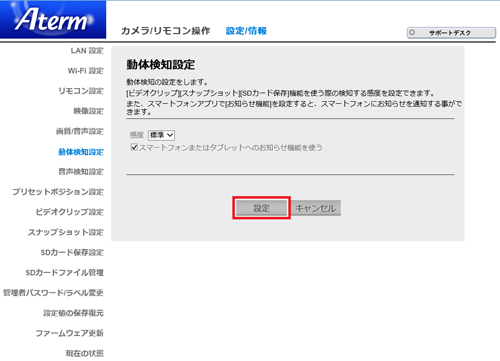Open スナップショット設定 in sidebar
500x361 pixels.
tap(66, 232)
